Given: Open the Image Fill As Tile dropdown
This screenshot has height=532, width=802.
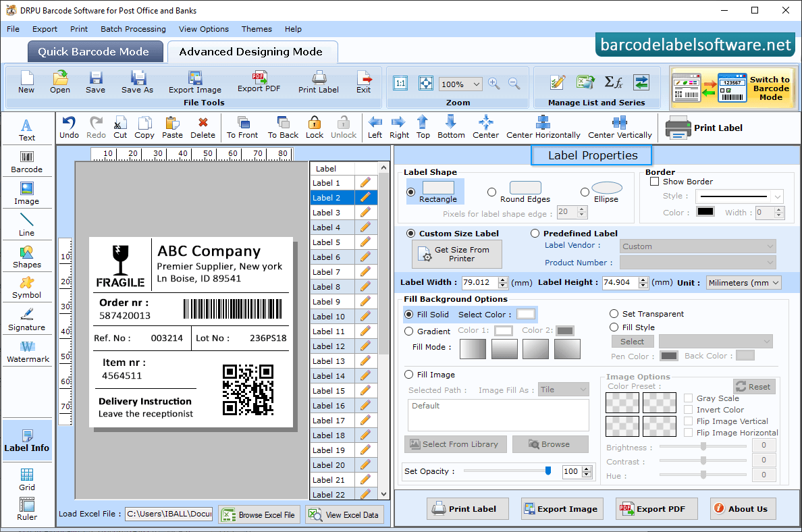Looking at the screenshot, I should 564,390.
